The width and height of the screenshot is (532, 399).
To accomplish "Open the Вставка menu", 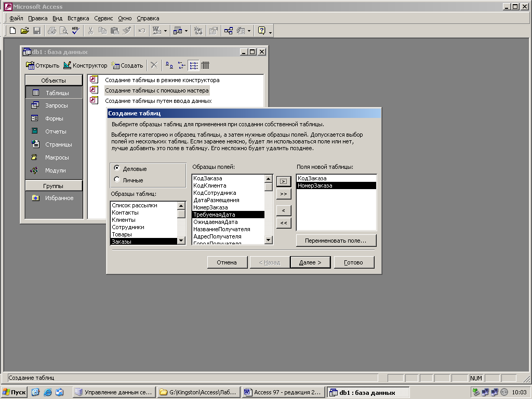I will click(x=78, y=18).
